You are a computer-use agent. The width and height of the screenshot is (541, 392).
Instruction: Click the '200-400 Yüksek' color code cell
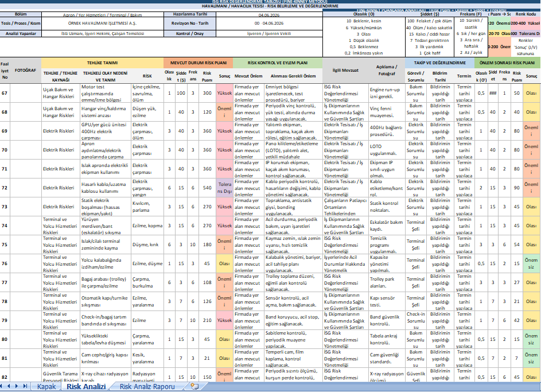pos(525,24)
